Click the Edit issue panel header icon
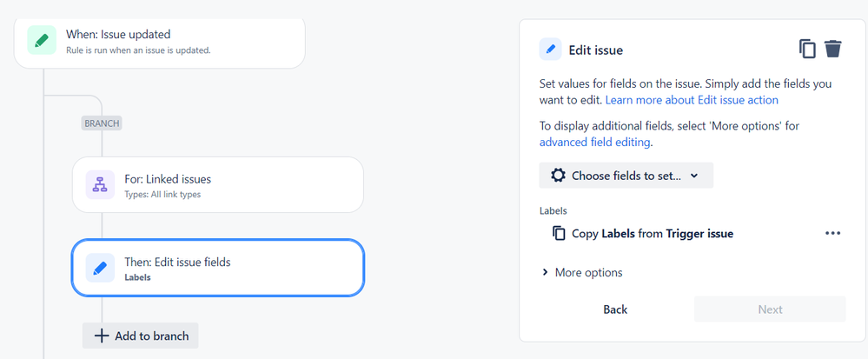This screenshot has width=868, height=359. coord(550,50)
